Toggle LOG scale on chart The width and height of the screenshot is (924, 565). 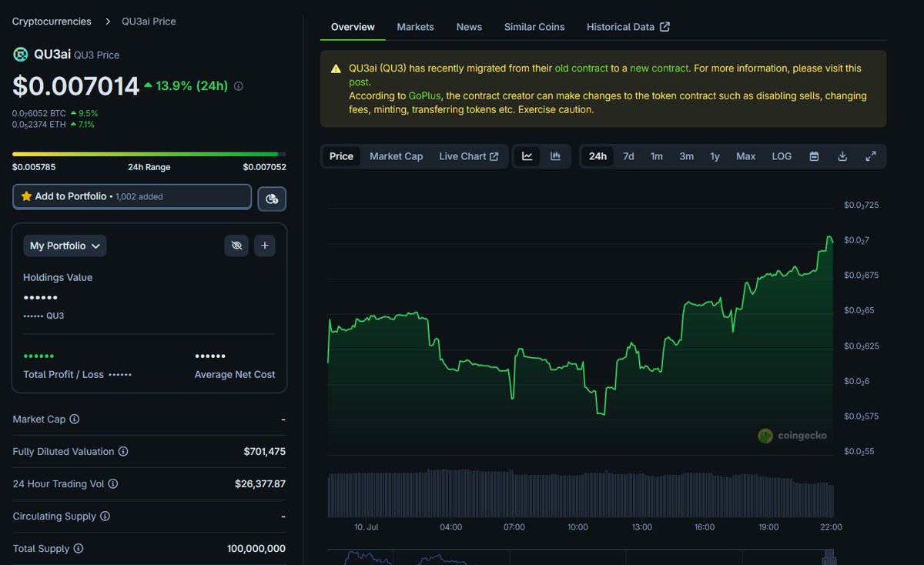(x=782, y=156)
